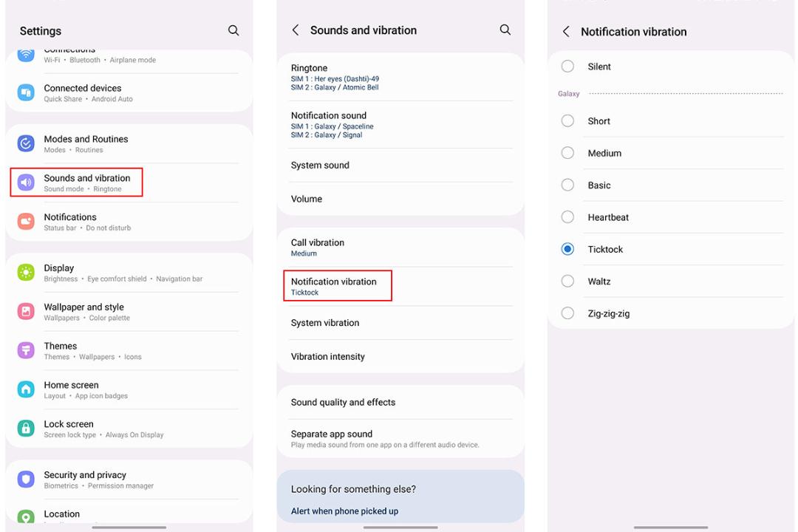This screenshot has height=532, width=798.
Task: Tap the Notification vibration navigation handle
Action: point(671,528)
